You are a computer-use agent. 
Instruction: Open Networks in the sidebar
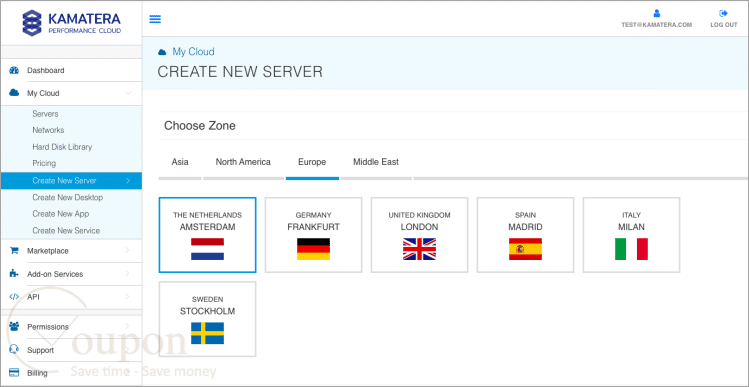pos(48,130)
